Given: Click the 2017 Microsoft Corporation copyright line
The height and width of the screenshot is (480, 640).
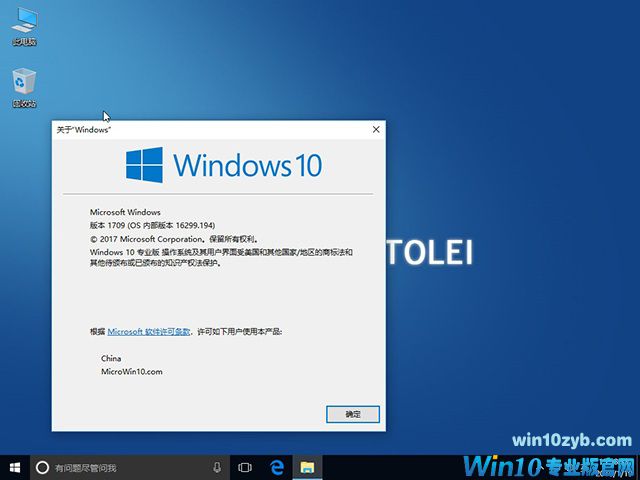Looking at the screenshot, I should pyautogui.click(x=174, y=240).
